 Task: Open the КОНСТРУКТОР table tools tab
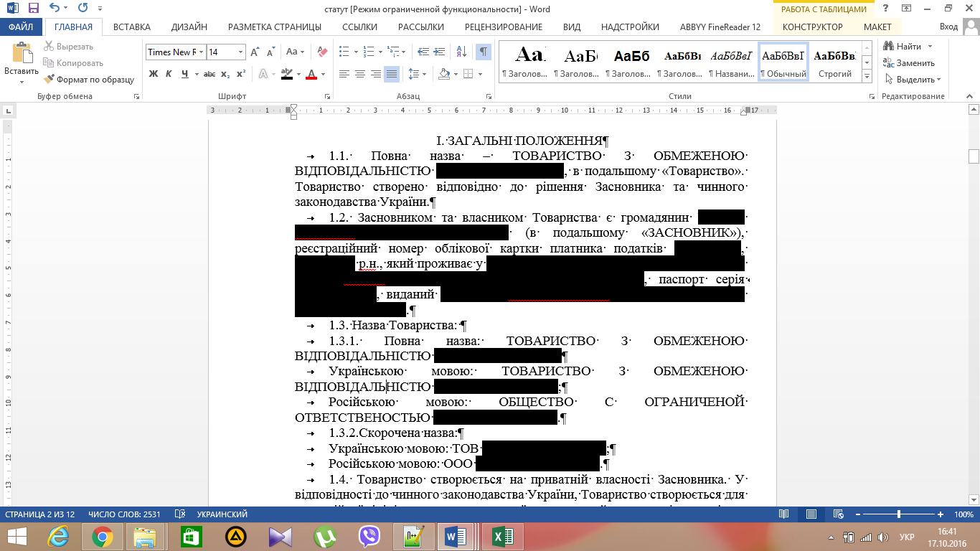[x=812, y=27]
